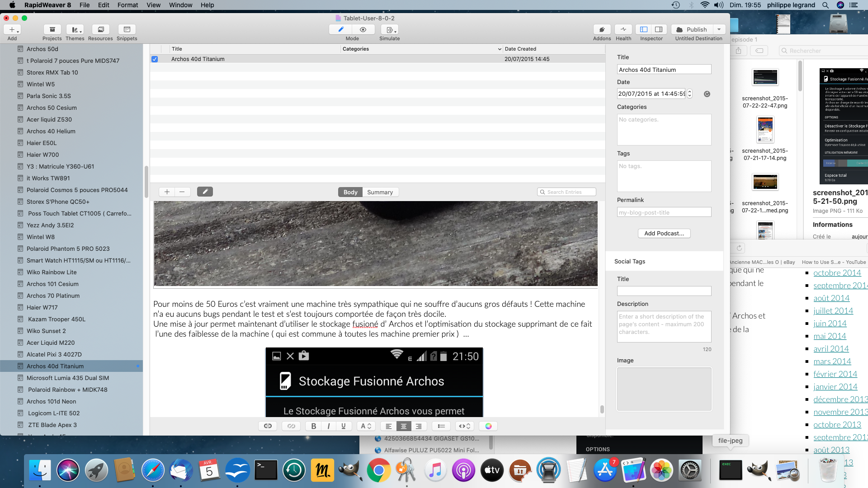
Task: Click février 2014 archive link in browser
Action: pyautogui.click(x=835, y=374)
